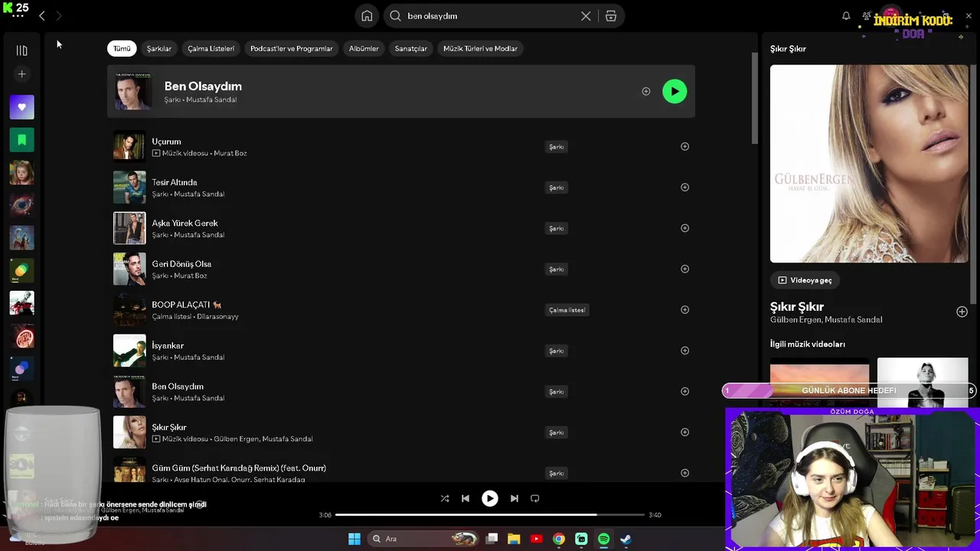Skip to next track
This screenshot has width=980, height=551.
point(514,498)
